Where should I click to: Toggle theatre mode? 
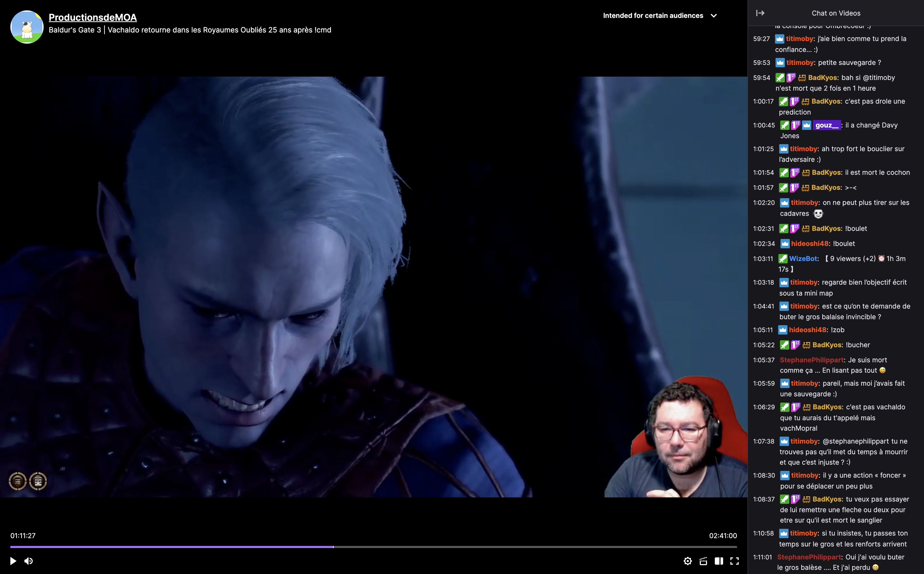coord(719,561)
